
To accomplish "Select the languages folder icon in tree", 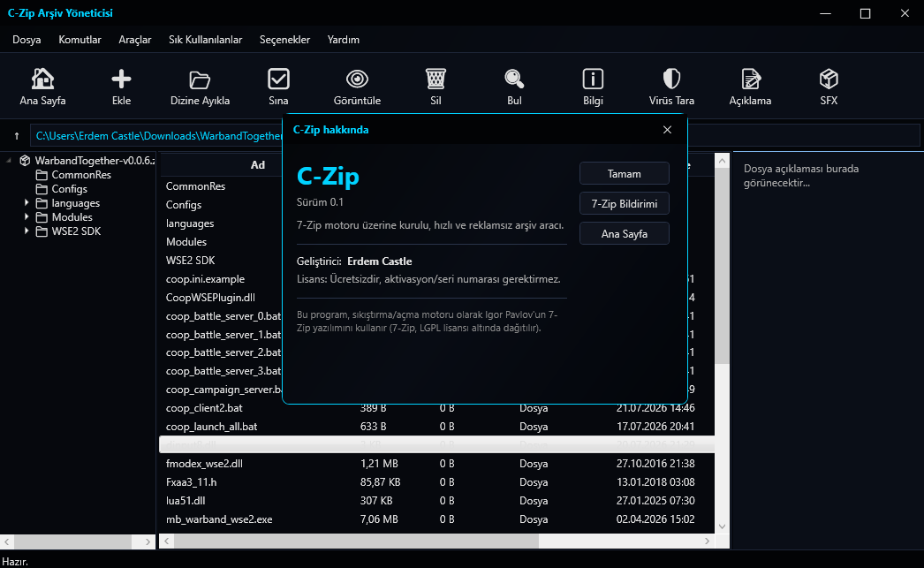I will [42, 203].
